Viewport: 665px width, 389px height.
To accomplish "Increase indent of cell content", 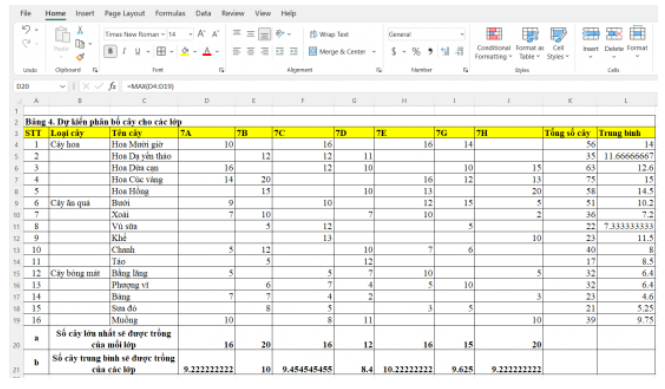I will click(x=293, y=51).
